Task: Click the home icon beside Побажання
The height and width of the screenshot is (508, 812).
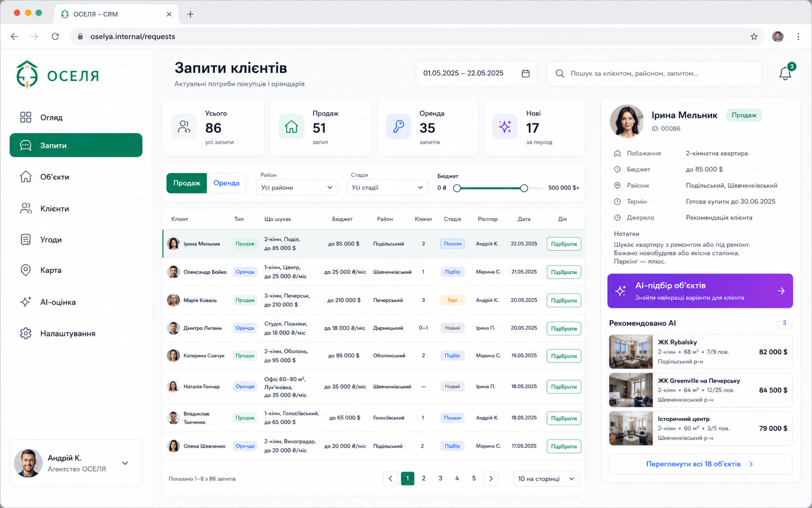Action: (617, 153)
